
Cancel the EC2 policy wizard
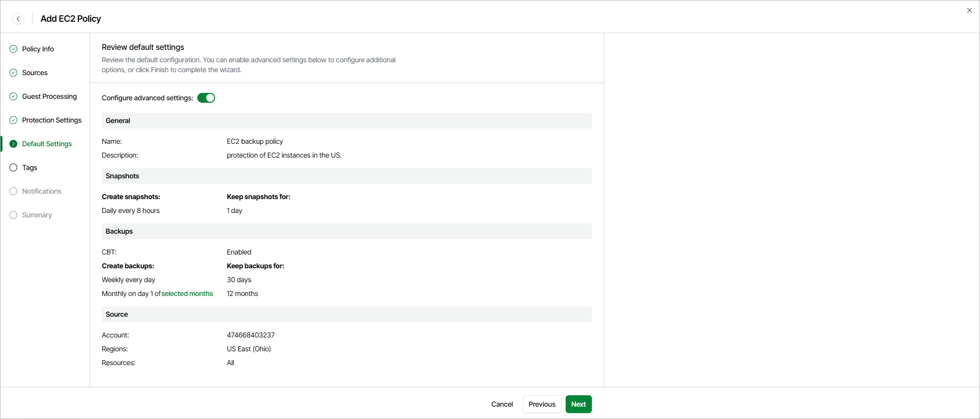(x=502, y=404)
